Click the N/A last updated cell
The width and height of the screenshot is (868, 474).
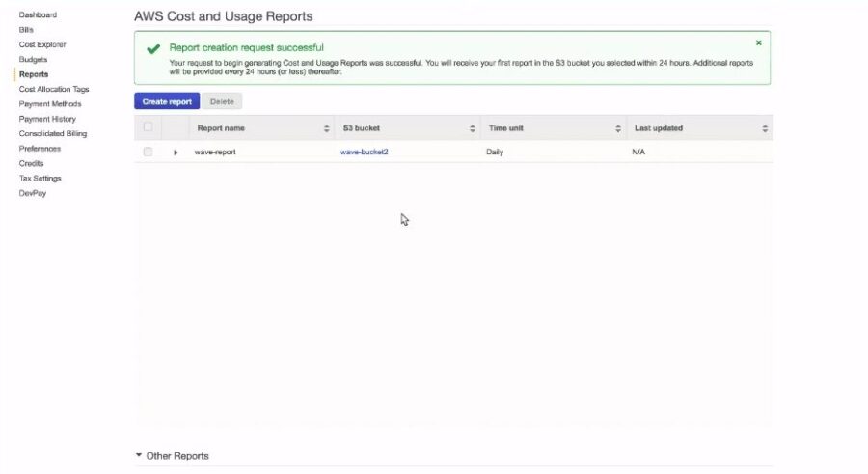coord(638,152)
